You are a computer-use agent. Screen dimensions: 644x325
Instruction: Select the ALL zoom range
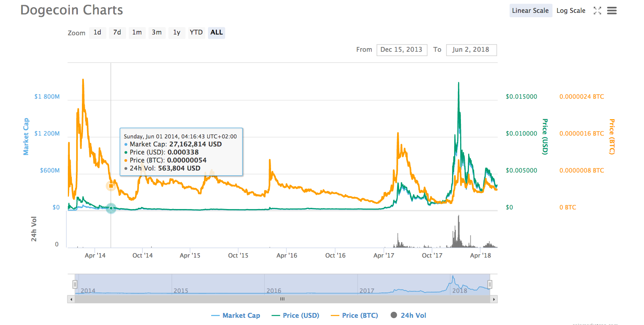pos(216,32)
